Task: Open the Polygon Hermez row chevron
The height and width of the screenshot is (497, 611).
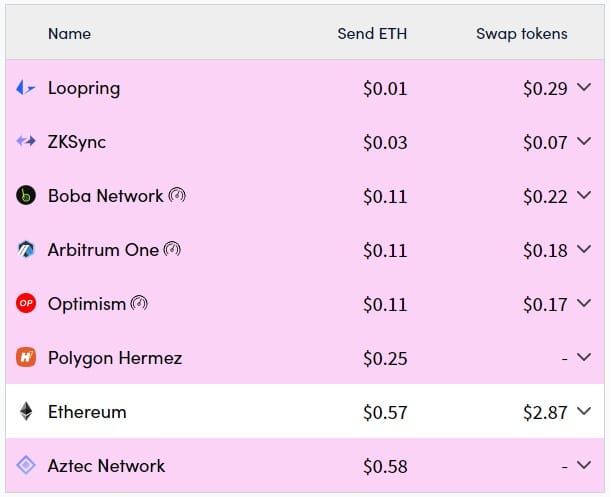Action: pos(584,357)
